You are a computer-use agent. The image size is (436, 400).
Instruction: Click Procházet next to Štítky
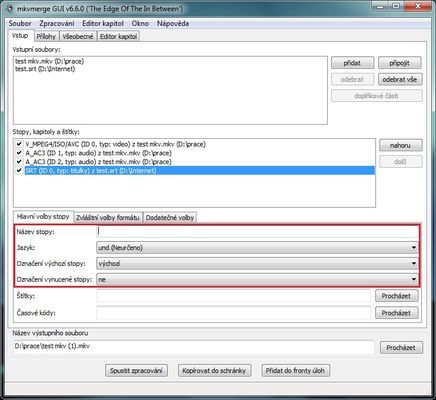pos(396,296)
